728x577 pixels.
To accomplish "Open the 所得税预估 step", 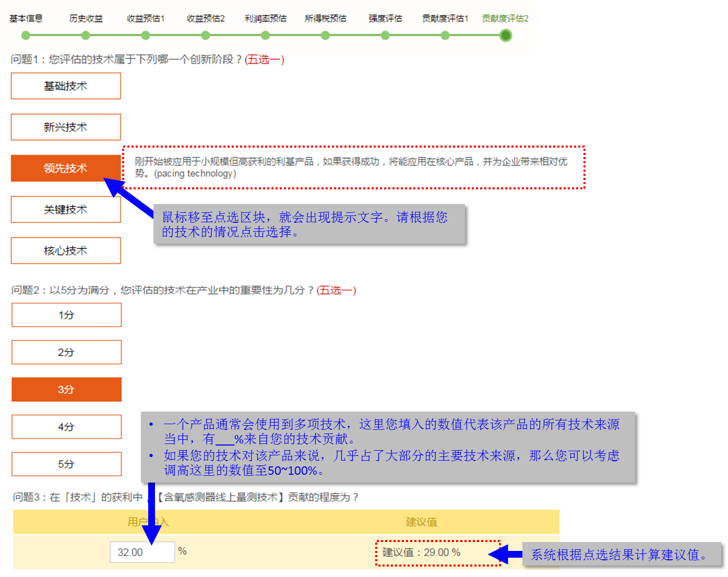I will tap(326, 18).
